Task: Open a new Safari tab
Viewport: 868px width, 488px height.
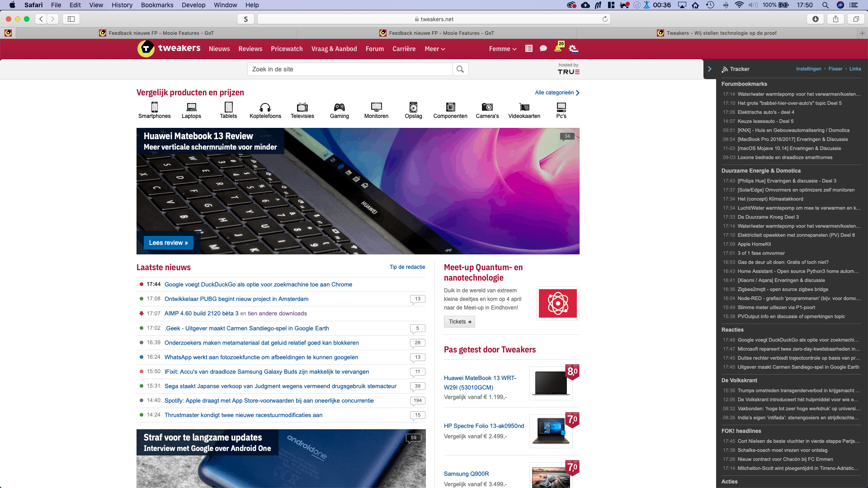Action: tap(862, 33)
